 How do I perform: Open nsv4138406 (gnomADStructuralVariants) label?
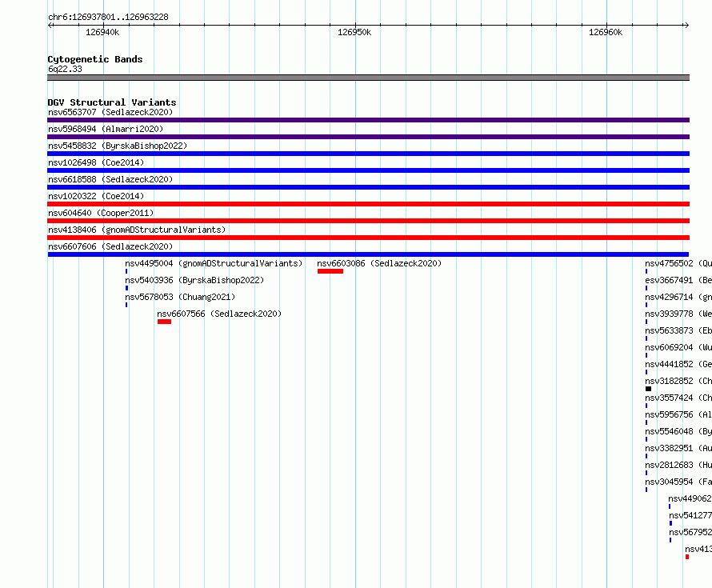pos(137,230)
